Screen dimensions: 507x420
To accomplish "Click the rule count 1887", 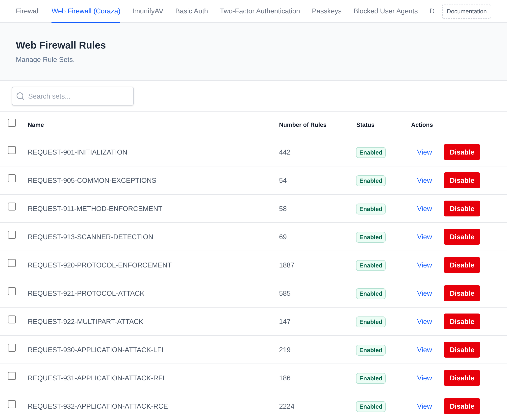I will point(287,265).
